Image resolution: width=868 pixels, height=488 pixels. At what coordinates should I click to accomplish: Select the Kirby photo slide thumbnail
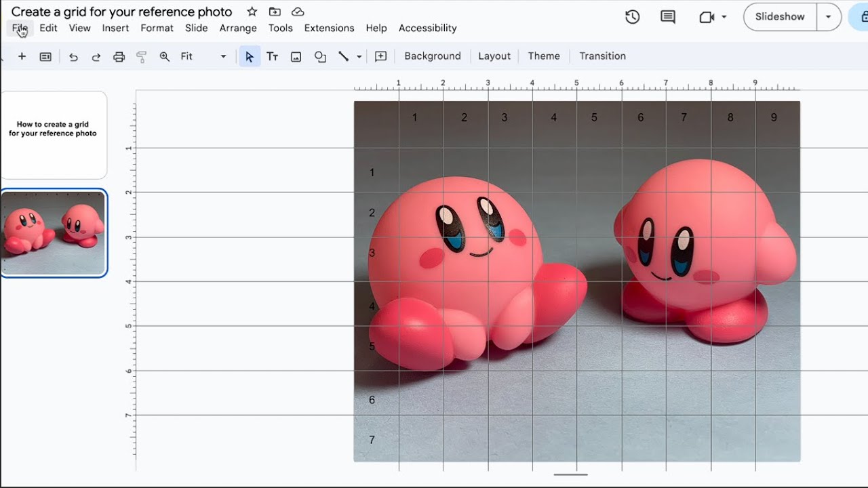click(54, 233)
